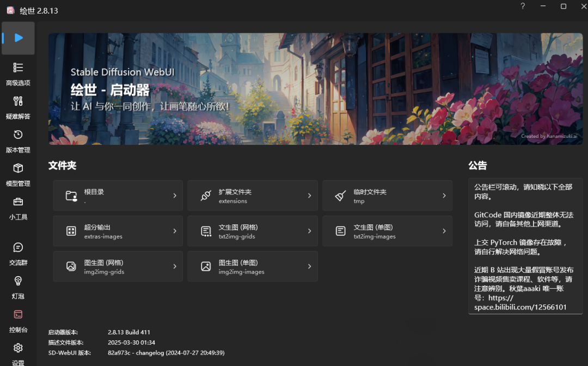Image resolution: width=588 pixels, height=366 pixels.
Task: Click the 临时文件夹 broom icon
Action: 340,196
